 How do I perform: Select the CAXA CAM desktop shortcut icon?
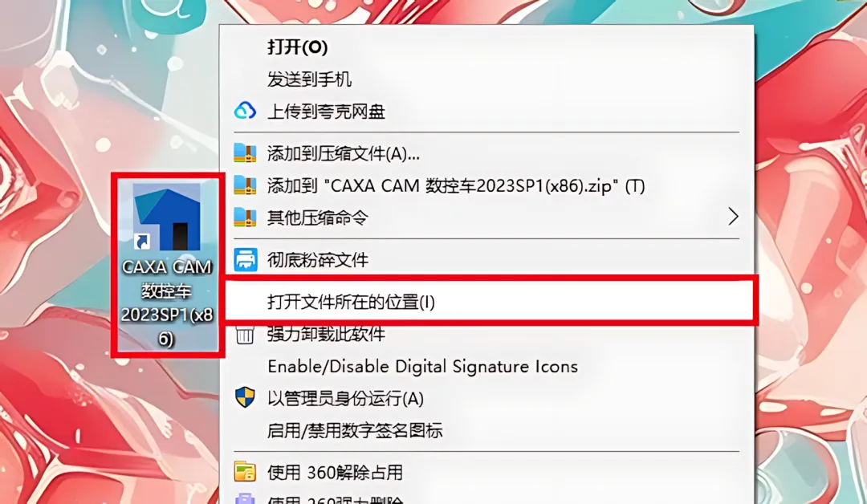click(x=167, y=217)
